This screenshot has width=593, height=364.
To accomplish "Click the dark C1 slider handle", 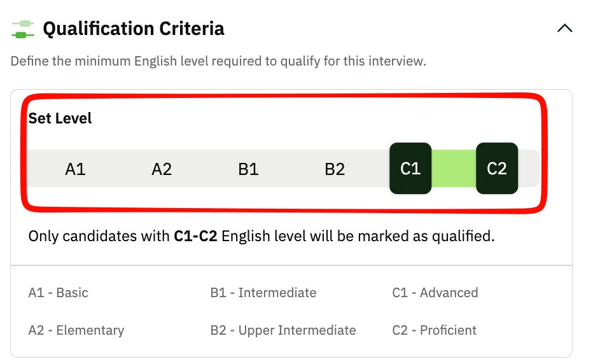I will (x=410, y=169).
